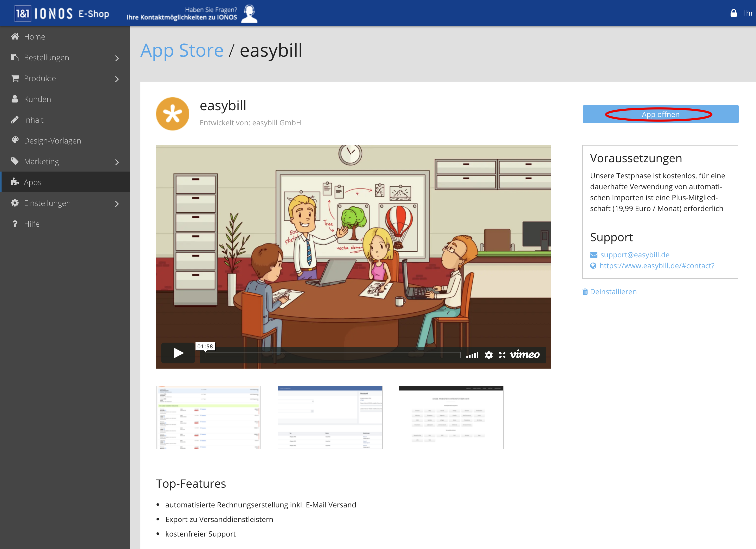The height and width of the screenshot is (549, 756).
Task: Click the 01:58 video duration label
Action: coord(205,346)
